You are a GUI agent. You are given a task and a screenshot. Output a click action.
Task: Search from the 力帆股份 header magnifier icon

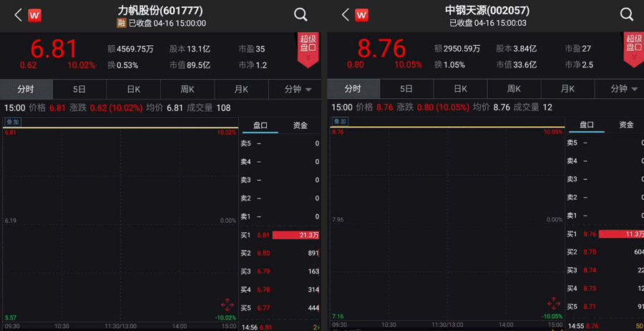click(301, 15)
